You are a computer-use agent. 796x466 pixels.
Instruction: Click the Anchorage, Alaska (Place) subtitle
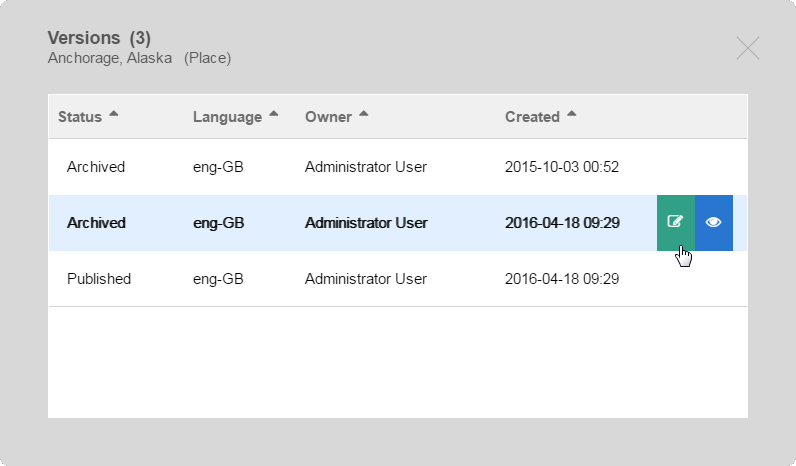(x=140, y=58)
